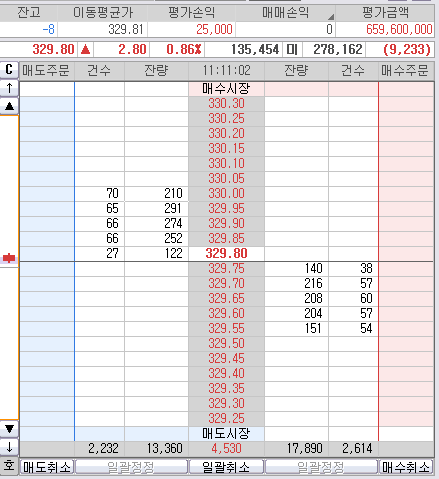
Task: Select price 330.05 in the ladder
Action: click(226, 179)
